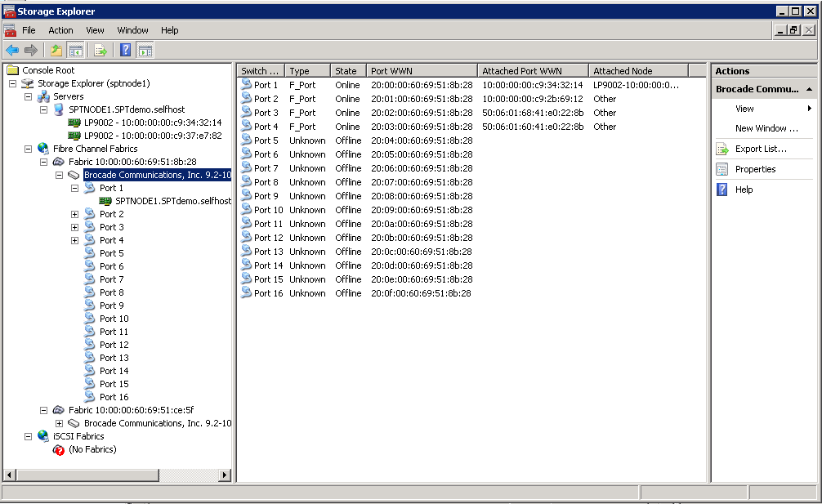
Task: Click the HBA card icon for LP9002 c9:37:e7:82
Action: tap(74, 136)
